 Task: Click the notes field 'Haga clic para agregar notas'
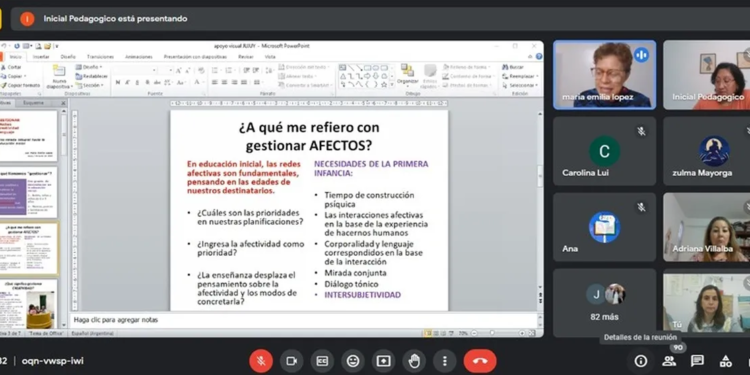(304, 320)
